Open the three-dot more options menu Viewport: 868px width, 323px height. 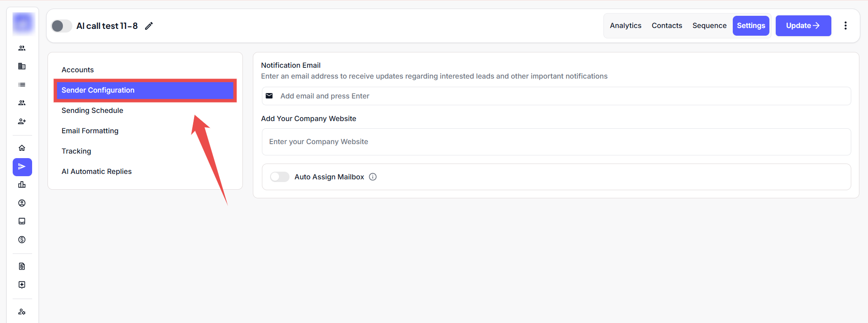click(845, 26)
